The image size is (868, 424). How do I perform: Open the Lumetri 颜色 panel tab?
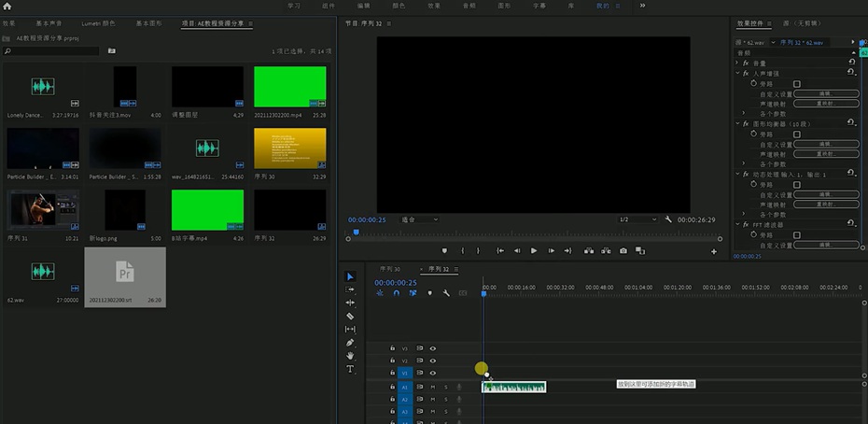99,23
